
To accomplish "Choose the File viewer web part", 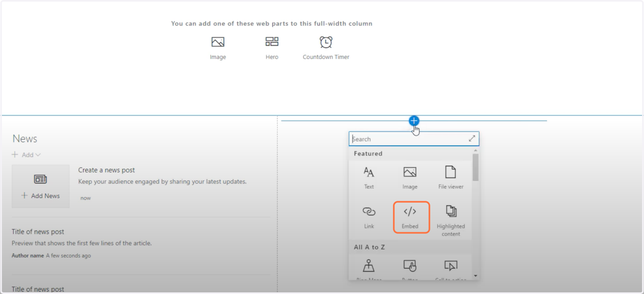I will [451, 178].
